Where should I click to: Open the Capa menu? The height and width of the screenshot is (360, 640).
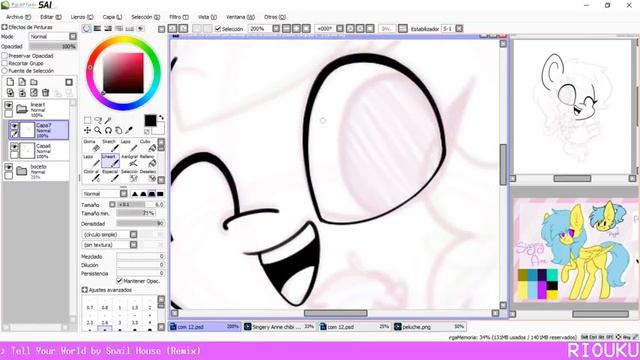(112, 17)
